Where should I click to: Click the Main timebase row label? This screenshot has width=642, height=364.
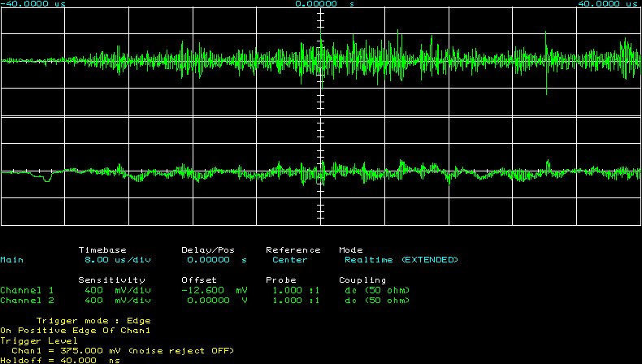(x=12, y=260)
